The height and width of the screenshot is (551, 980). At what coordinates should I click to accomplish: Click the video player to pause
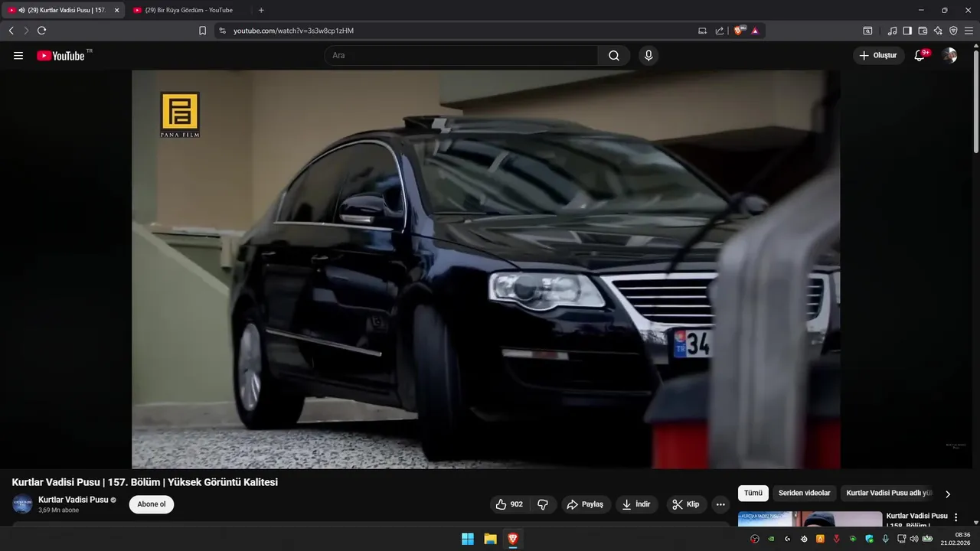click(485, 269)
